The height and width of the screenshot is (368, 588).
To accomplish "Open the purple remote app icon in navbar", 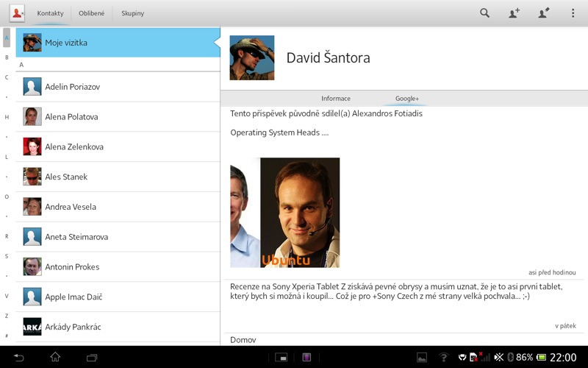I will point(306,357).
